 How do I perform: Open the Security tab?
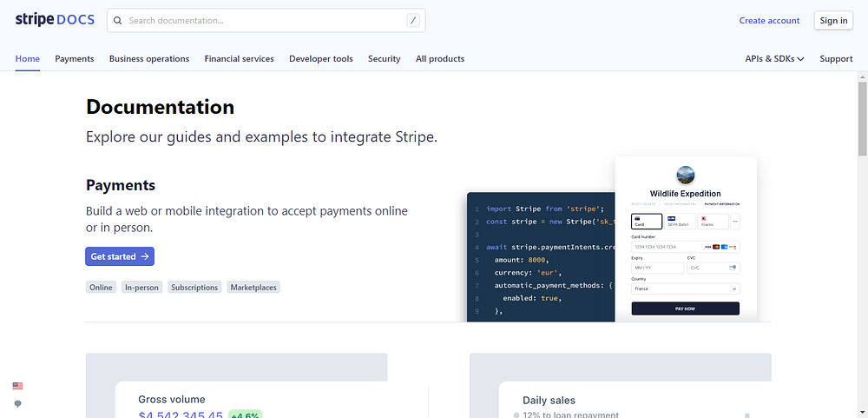(385, 59)
